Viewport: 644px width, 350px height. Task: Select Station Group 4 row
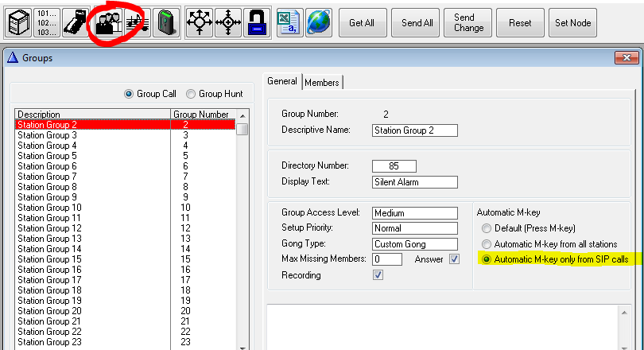(126, 146)
